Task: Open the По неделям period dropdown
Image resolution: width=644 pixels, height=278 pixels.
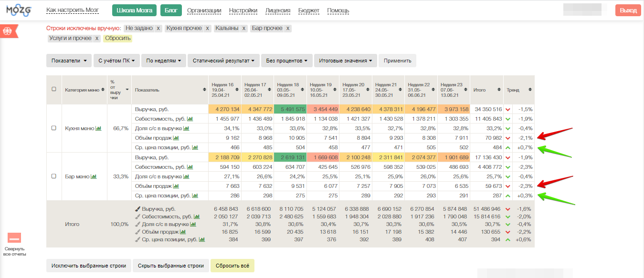Action: pos(162,61)
